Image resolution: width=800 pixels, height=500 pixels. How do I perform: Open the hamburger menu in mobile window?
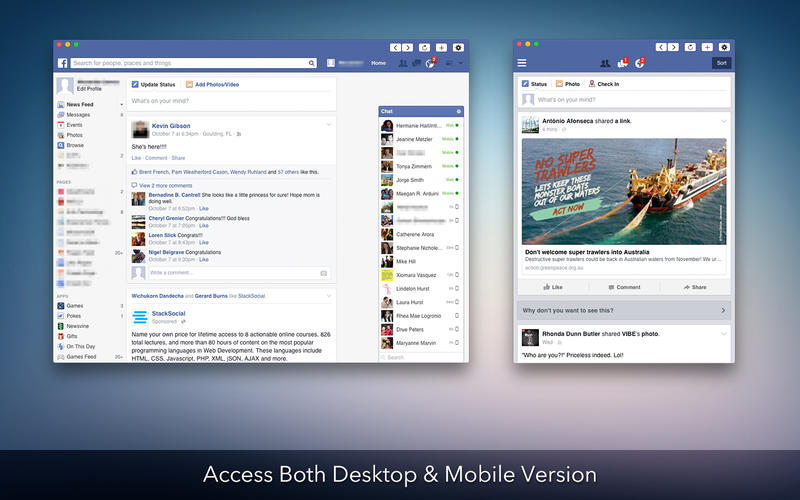(x=522, y=63)
